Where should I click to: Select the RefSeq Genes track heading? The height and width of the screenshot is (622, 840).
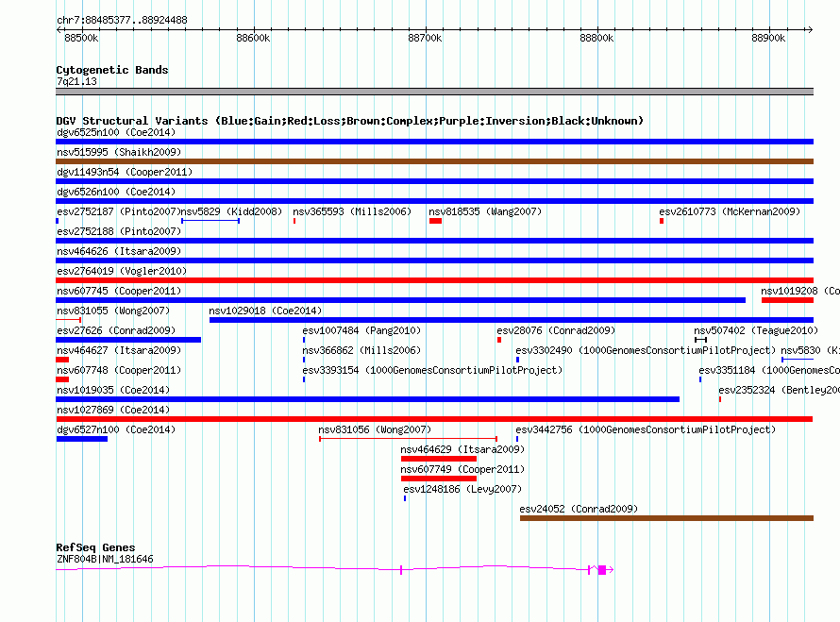[x=95, y=547]
